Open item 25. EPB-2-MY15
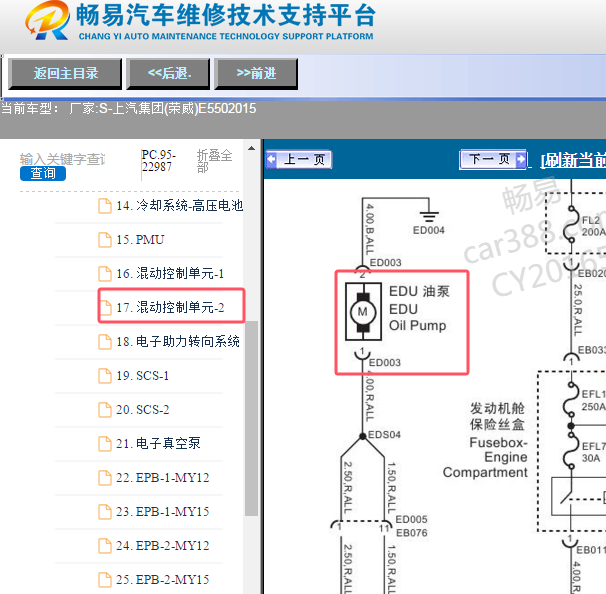606x594 pixels. [163, 580]
